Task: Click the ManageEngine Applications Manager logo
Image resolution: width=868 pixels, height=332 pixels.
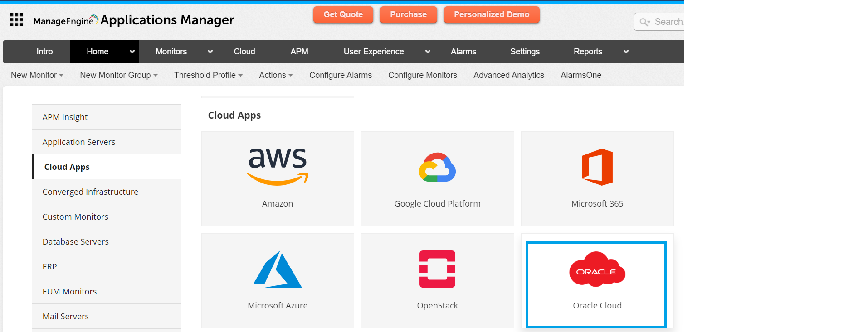Action: tap(134, 20)
